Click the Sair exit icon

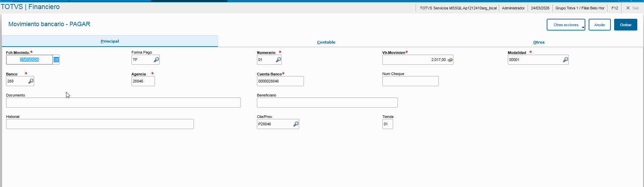(628, 8)
